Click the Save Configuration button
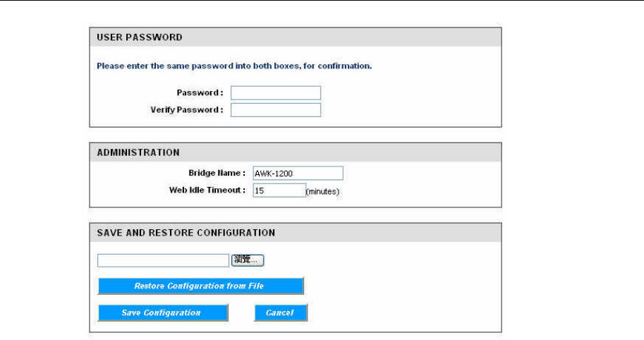 (x=162, y=312)
